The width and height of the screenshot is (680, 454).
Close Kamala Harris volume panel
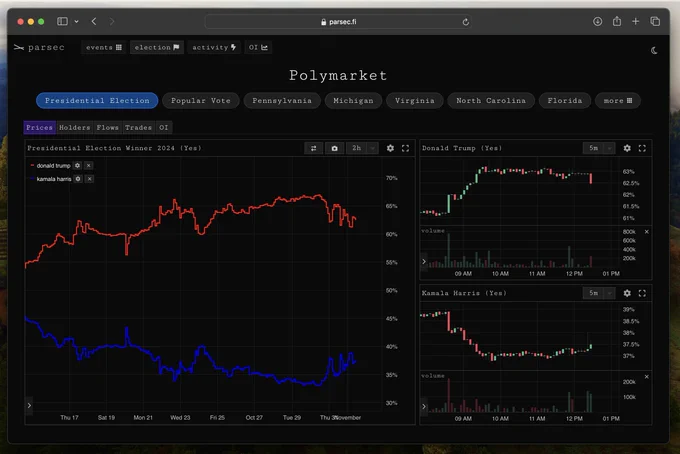(647, 377)
